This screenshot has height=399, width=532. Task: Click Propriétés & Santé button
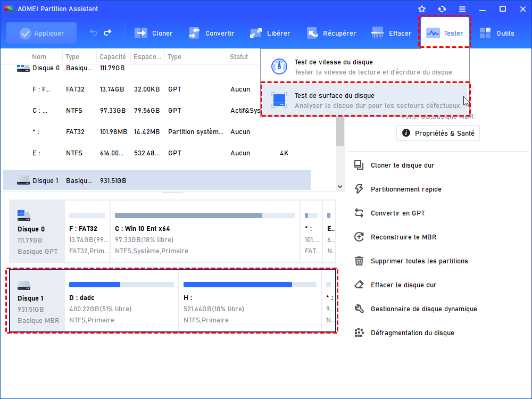[438, 133]
